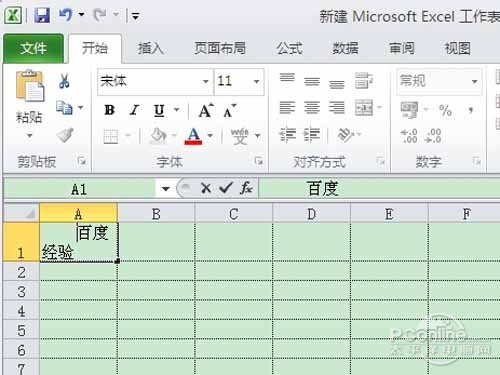Open font color dropdown arrow
Screen dimensions: 500x375
pyautogui.click(x=210, y=136)
